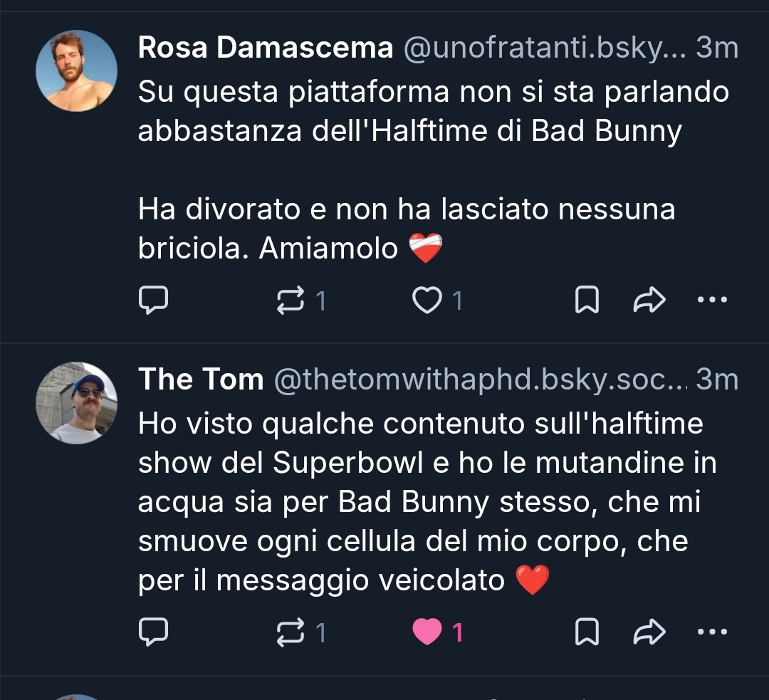Open The Tom display name link
The width and height of the screenshot is (769, 700).
pos(200,380)
